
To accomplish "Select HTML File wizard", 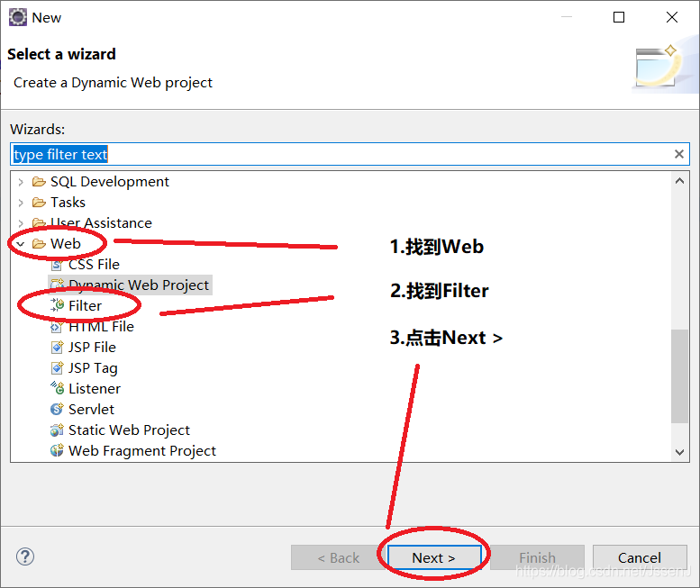I will tap(101, 327).
